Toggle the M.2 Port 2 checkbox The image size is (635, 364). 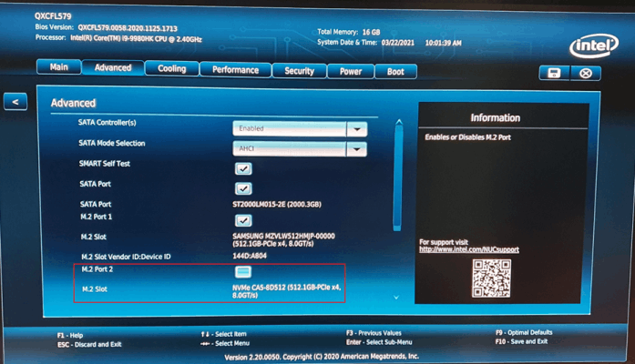point(243,271)
